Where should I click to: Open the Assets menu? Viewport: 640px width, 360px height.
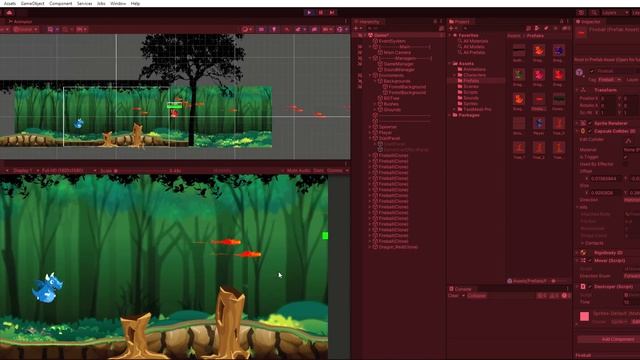click(x=9, y=3)
